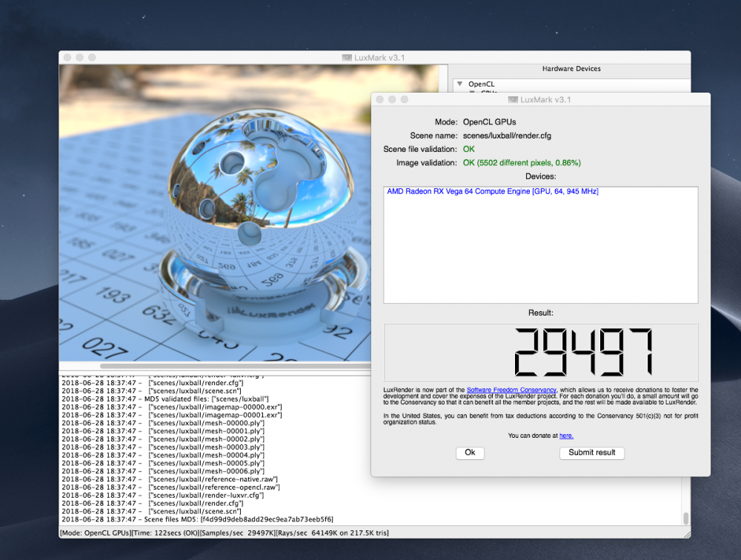Click the result dialog title bar icon
741x560 pixels.
(513, 100)
